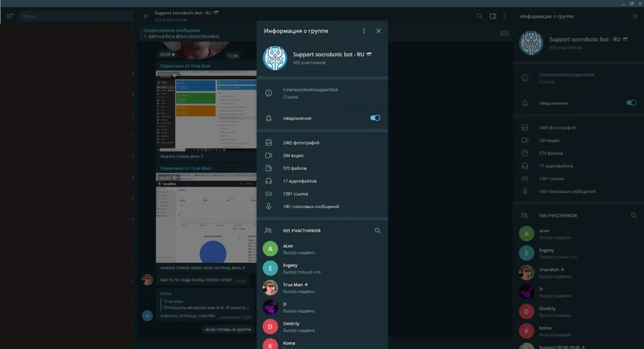Search in chat with header magnifier icon
The width and height of the screenshot is (644, 349).
(479, 16)
